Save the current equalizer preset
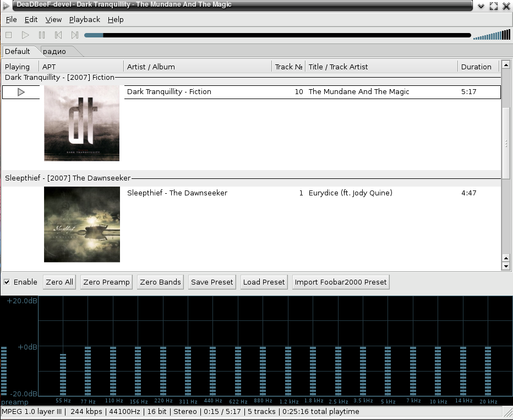 (x=212, y=282)
